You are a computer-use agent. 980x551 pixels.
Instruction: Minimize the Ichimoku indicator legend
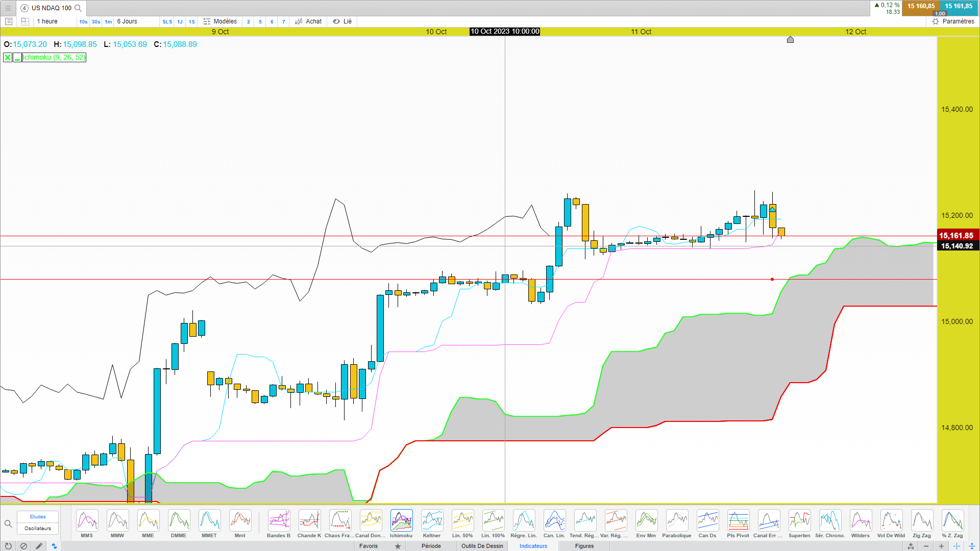pyautogui.click(x=17, y=58)
